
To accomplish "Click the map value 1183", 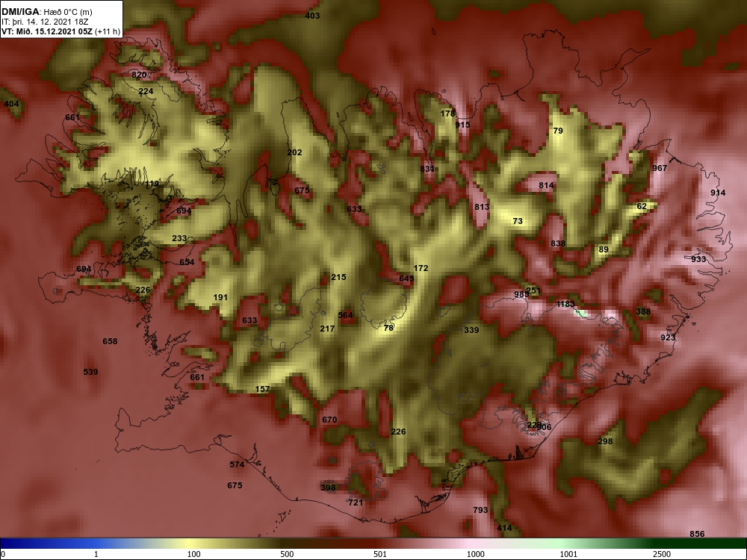I will pyautogui.click(x=565, y=304).
